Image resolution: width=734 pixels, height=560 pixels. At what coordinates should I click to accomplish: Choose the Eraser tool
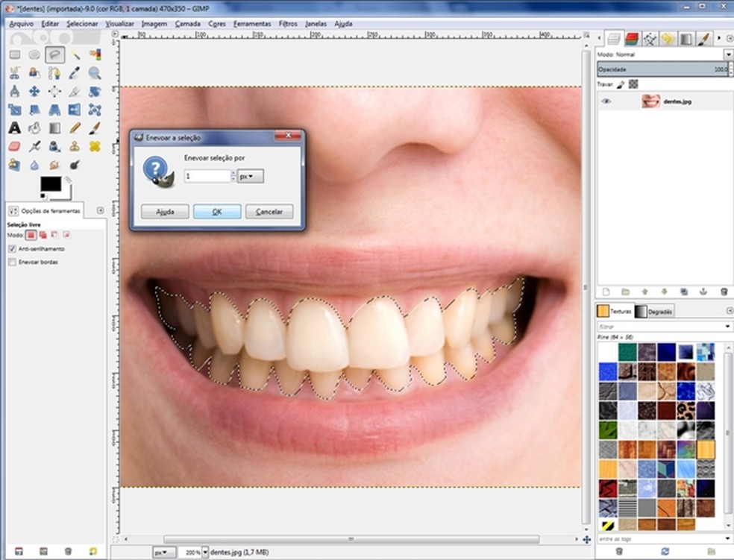click(14, 147)
